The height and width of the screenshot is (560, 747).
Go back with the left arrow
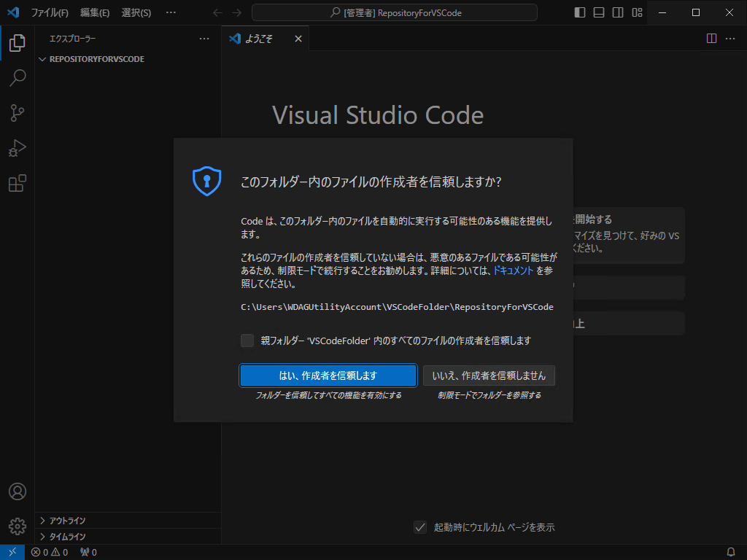coord(217,13)
